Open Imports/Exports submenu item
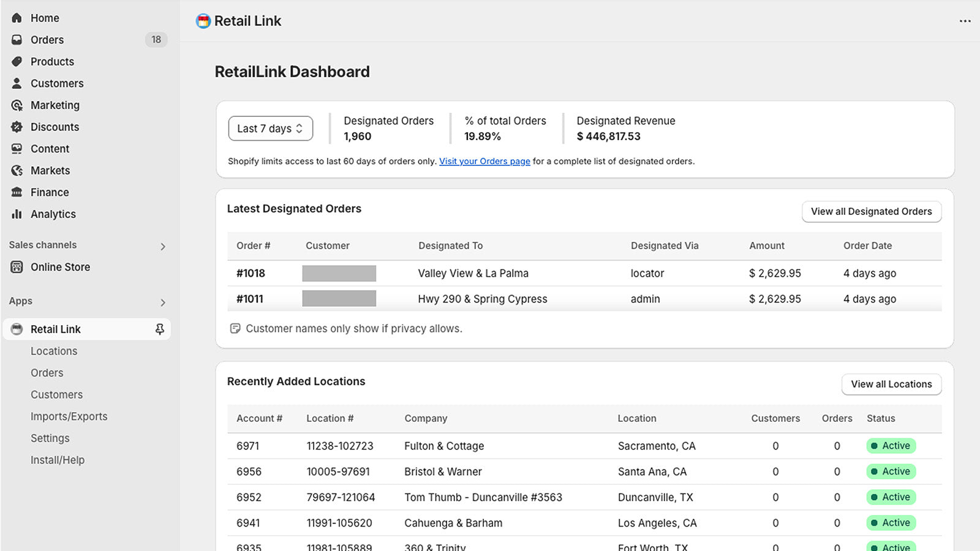The height and width of the screenshot is (551, 980). [69, 416]
